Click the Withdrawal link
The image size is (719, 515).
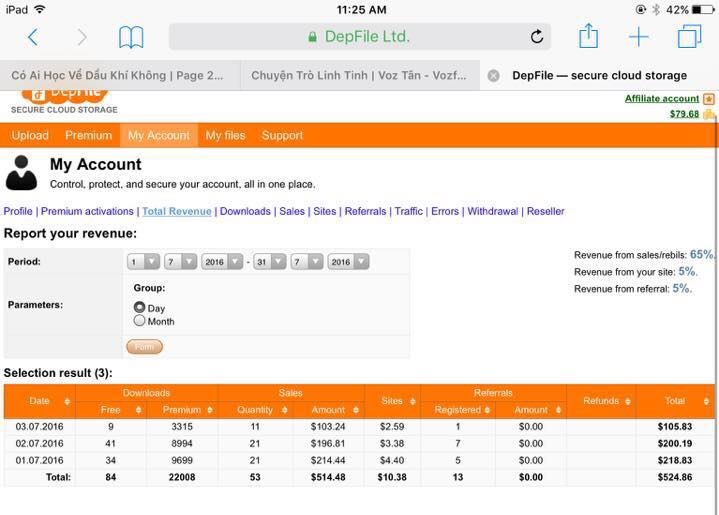click(493, 212)
